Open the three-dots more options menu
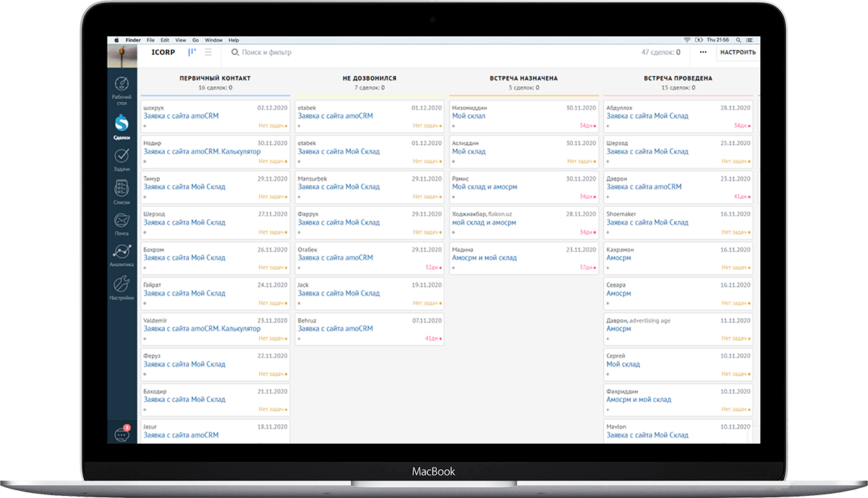Screen dimensions: 868x498 click(703, 52)
